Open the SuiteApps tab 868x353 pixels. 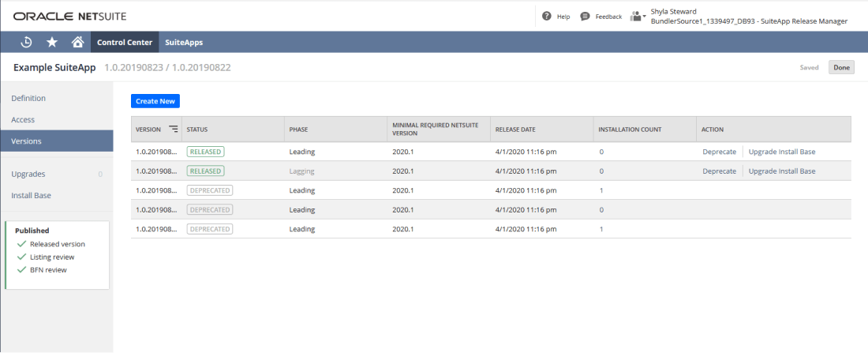184,43
